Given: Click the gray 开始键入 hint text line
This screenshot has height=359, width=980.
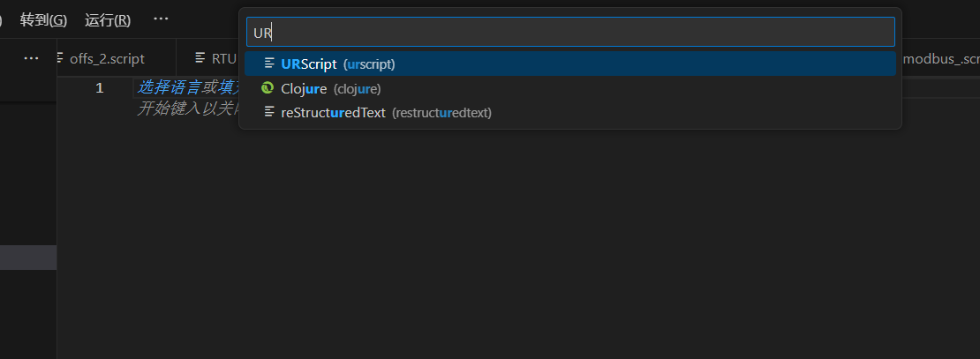Looking at the screenshot, I should point(185,108).
